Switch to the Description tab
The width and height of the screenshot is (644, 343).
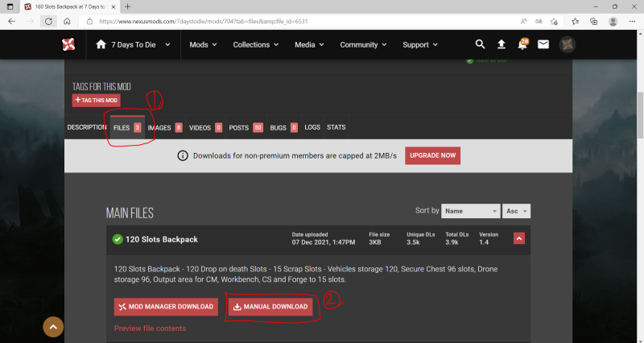pyautogui.click(x=87, y=127)
